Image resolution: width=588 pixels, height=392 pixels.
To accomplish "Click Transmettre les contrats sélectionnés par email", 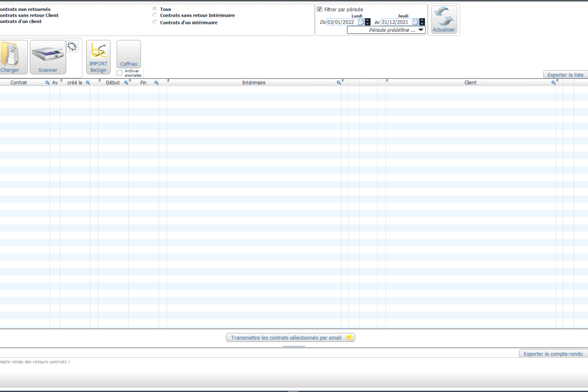I will (290, 338).
